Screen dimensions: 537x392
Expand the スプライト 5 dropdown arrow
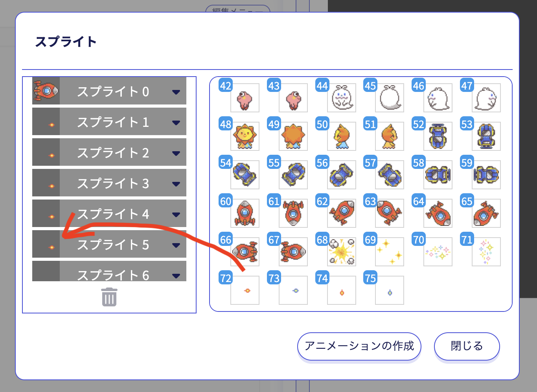click(176, 245)
